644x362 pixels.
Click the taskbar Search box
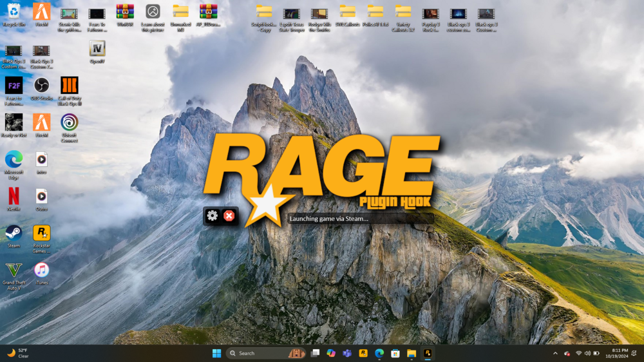(x=266, y=354)
